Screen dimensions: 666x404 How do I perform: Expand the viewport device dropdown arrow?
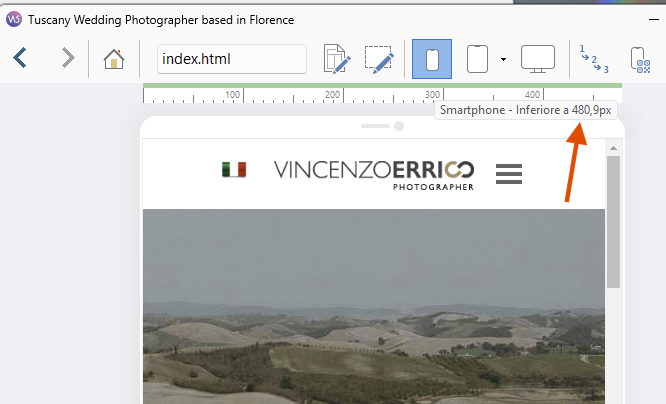(503, 60)
